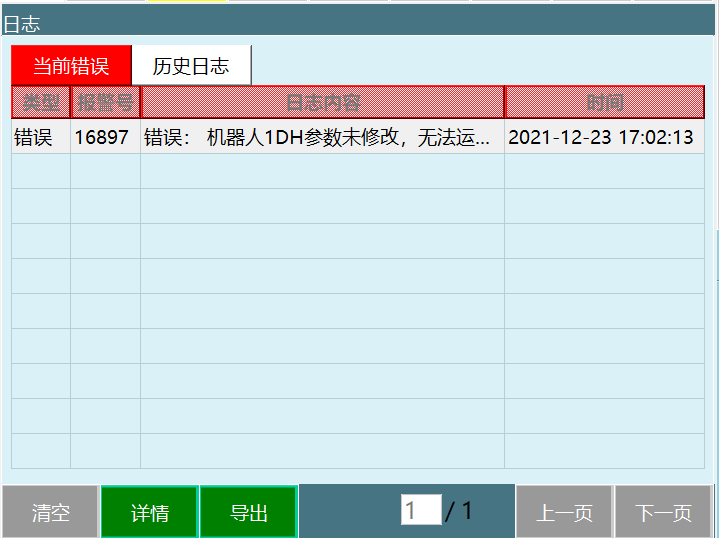The height and width of the screenshot is (538, 719).
Task: Select the 错误 type cell in first row
Action: tap(34, 137)
